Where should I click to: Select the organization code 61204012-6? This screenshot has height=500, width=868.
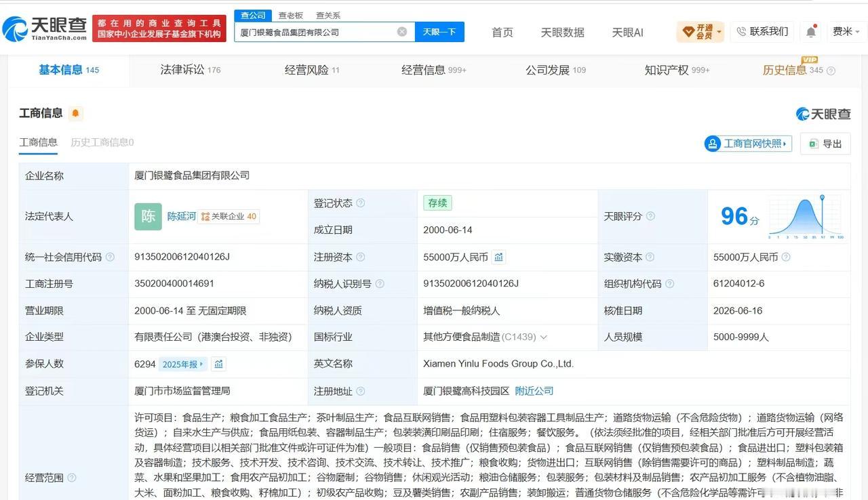(739, 284)
